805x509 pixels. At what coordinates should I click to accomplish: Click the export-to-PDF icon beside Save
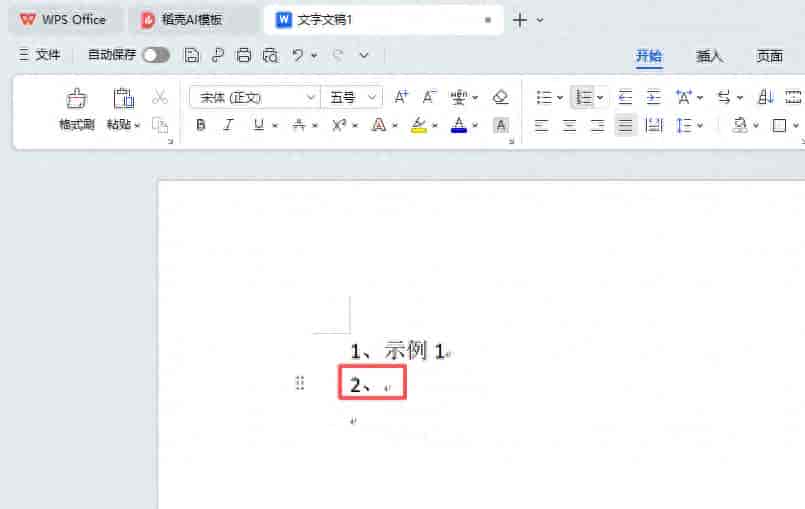point(218,55)
